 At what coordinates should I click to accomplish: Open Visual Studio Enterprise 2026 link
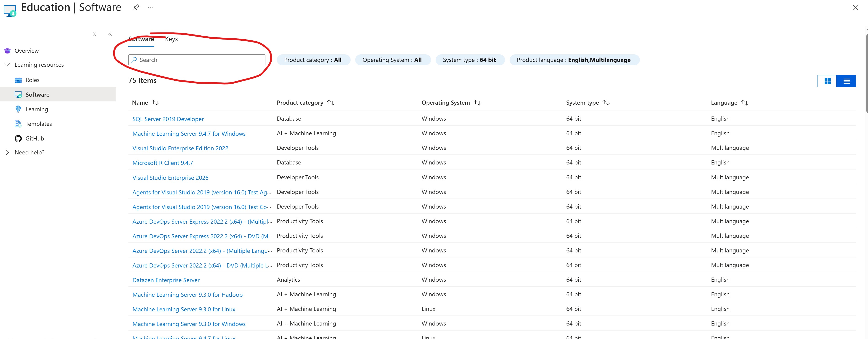coord(170,177)
